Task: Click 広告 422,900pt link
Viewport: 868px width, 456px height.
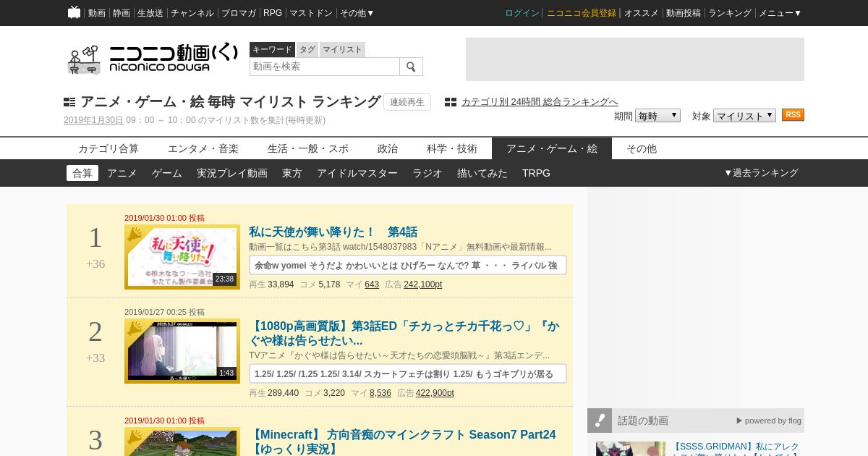Action: coord(435,393)
